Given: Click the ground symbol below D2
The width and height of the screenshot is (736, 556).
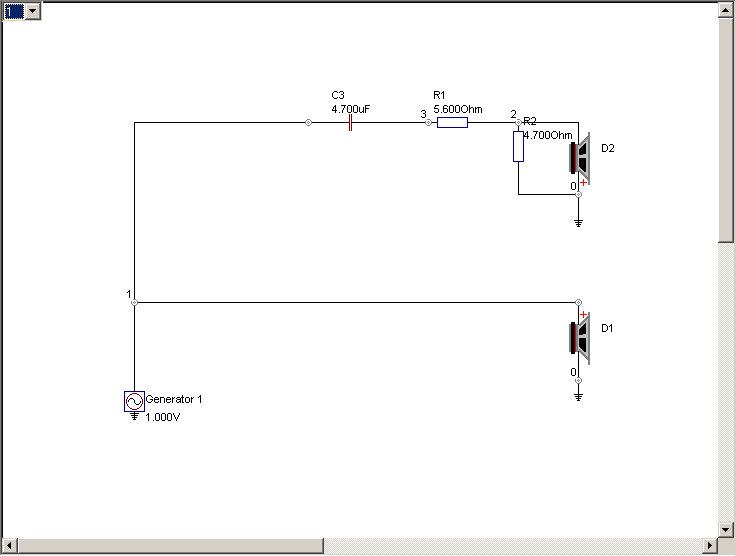Looking at the screenshot, I should click(x=578, y=223).
